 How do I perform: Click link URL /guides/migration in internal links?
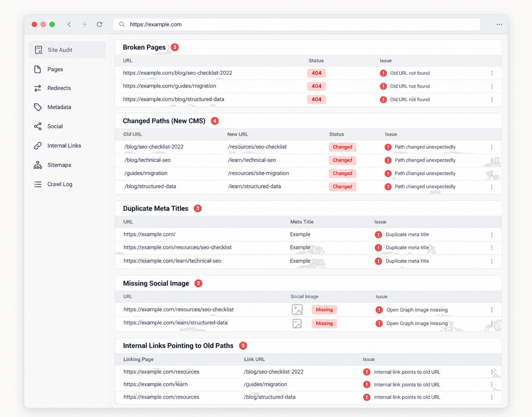pyautogui.click(x=265, y=385)
